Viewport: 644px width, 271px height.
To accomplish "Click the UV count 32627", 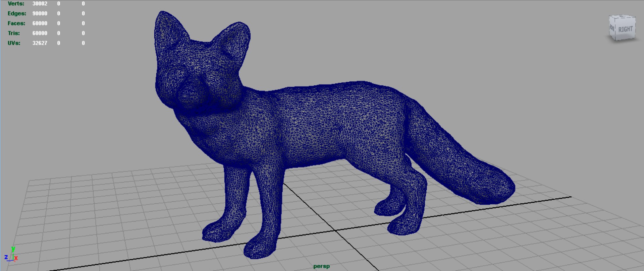I will click(x=40, y=43).
